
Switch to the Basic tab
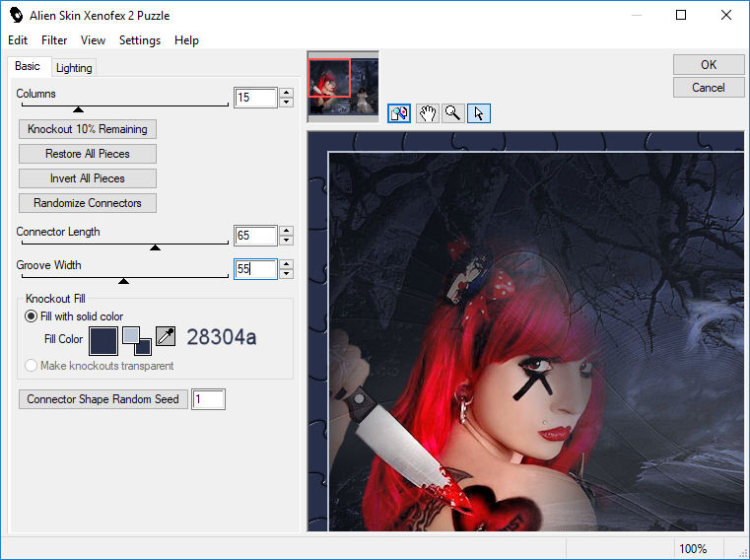[28, 66]
